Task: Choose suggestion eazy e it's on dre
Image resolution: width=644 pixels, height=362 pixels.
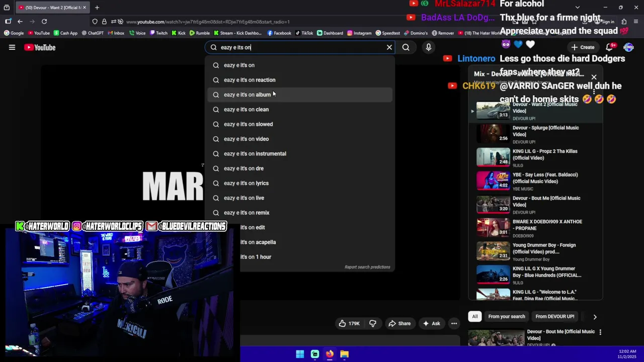Action: pos(300,168)
